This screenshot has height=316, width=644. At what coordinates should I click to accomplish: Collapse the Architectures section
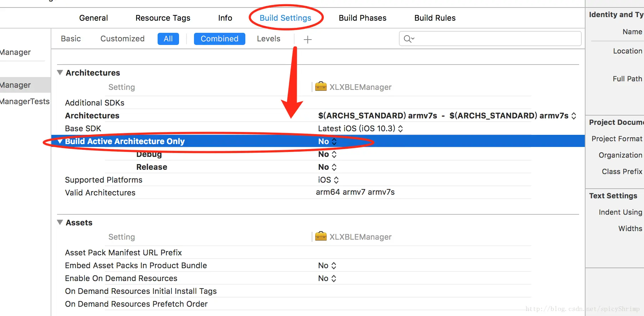point(60,72)
